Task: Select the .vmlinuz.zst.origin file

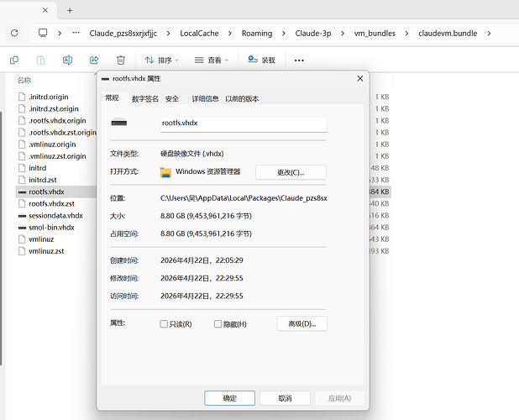Action: pos(57,156)
